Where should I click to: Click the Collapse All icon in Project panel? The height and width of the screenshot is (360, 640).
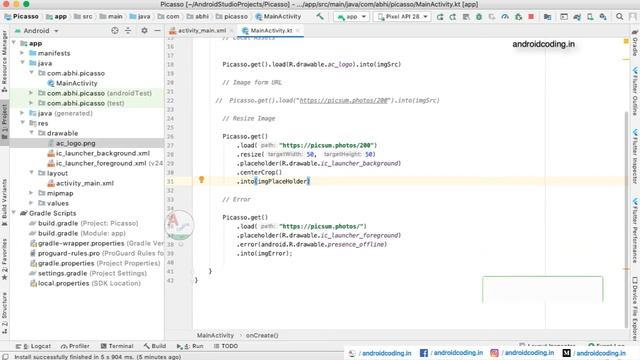click(x=128, y=31)
